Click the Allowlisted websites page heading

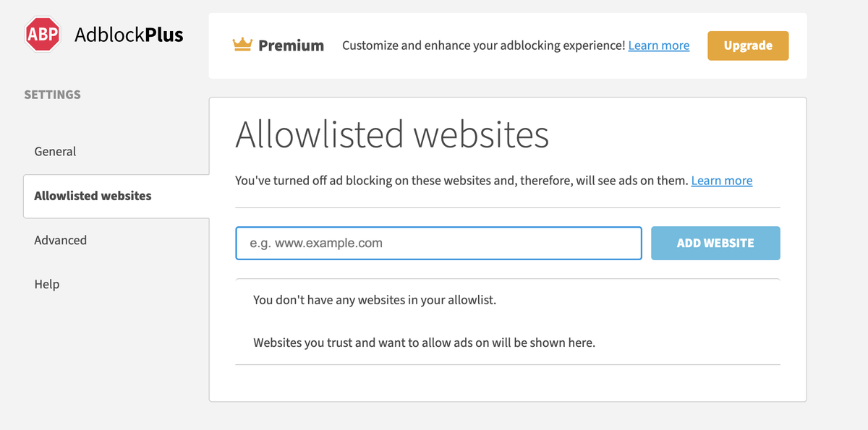tap(392, 134)
